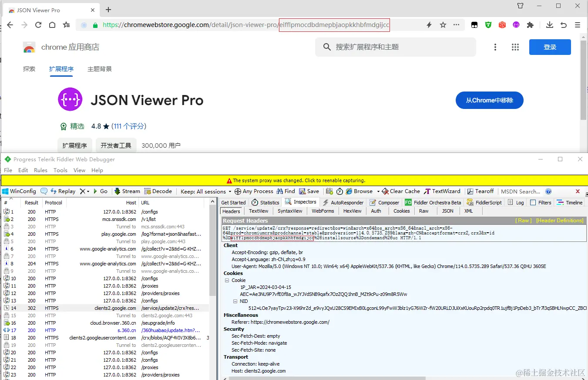Screen dimensions: 588x380
Task: Click Clear Cache in Fiddler toolbar
Action: click(401, 191)
